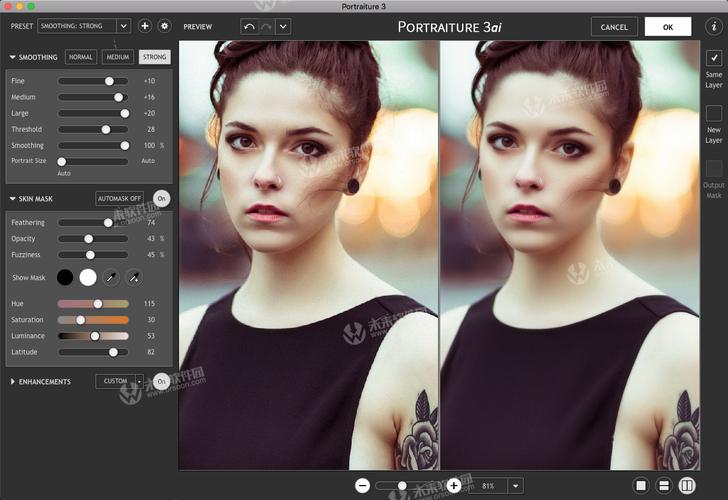Click the Smoothing percentage slider track
Screen dimensions: 728x500
point(93,145)
